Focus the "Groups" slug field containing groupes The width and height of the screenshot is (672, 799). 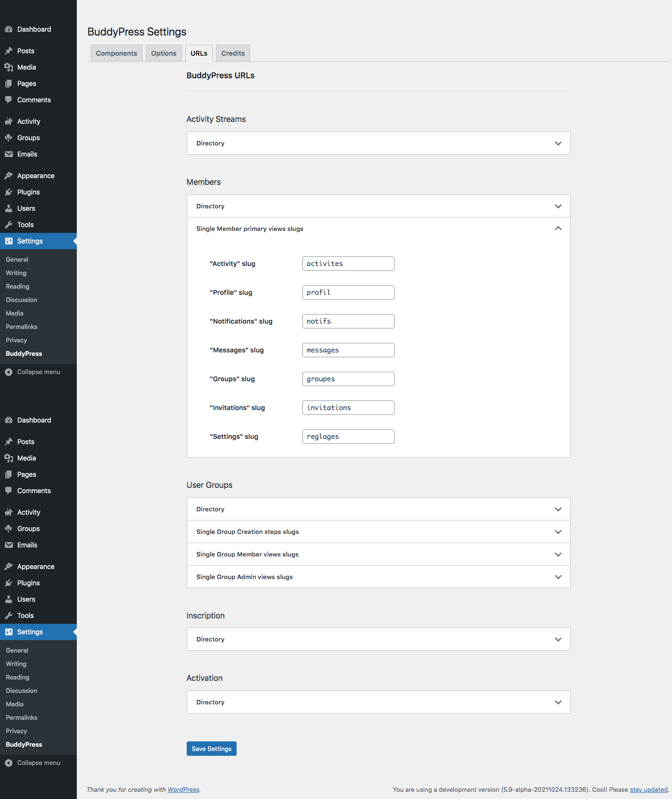click(x=348, y=379)
